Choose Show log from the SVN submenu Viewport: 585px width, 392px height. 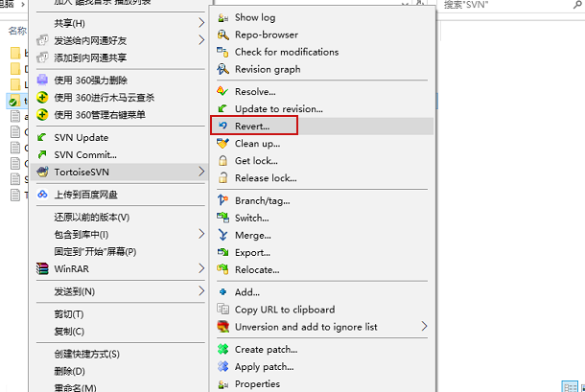pyautogui.click(x=322, y=17)
